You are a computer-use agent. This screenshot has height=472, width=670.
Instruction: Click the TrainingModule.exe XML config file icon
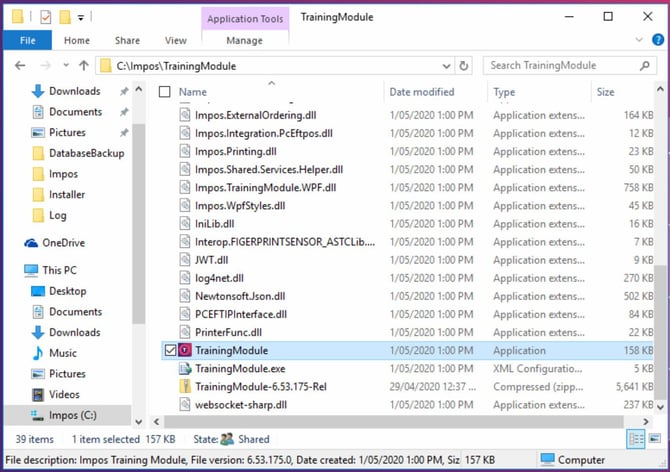point(185,369)
